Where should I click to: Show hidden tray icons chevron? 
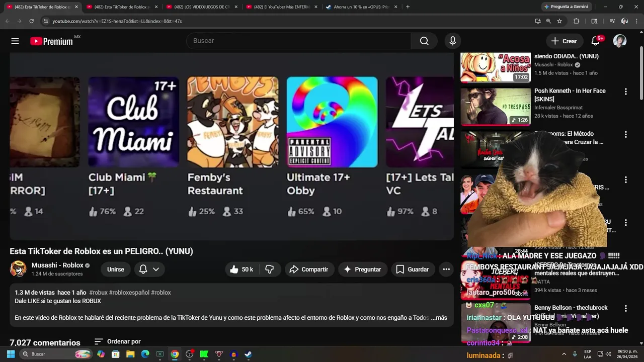(563, 354)
